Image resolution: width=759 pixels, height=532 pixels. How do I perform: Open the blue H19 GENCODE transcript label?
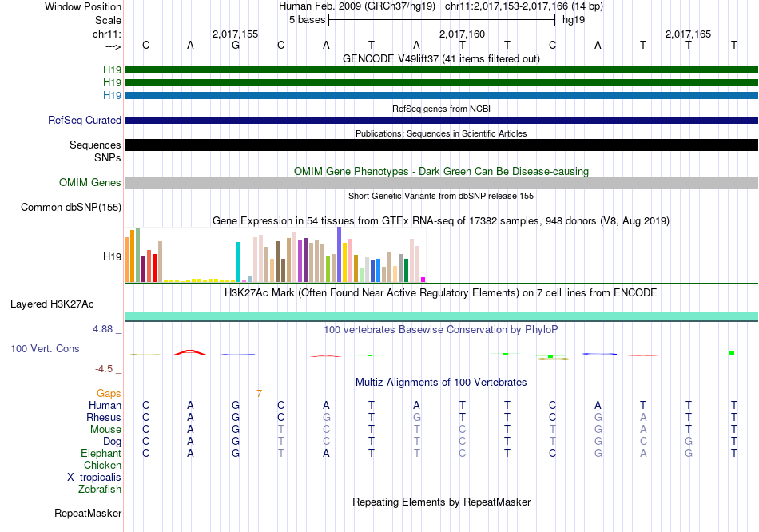point(112,95)
